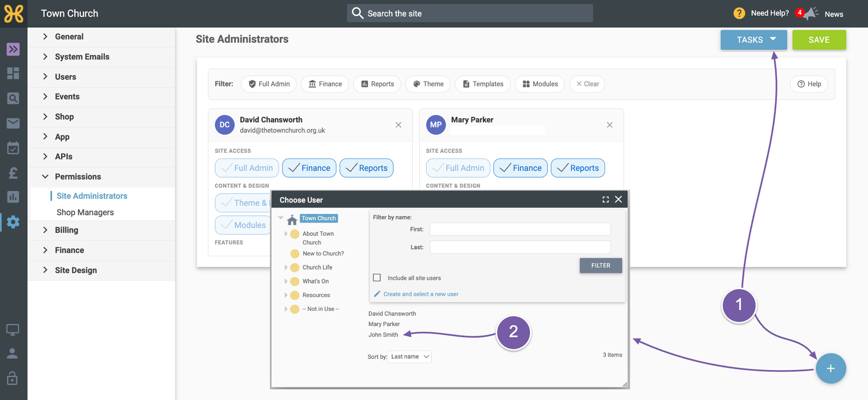
Task: Remove David Chansworth with the X icon
Action: click(398, 125)
